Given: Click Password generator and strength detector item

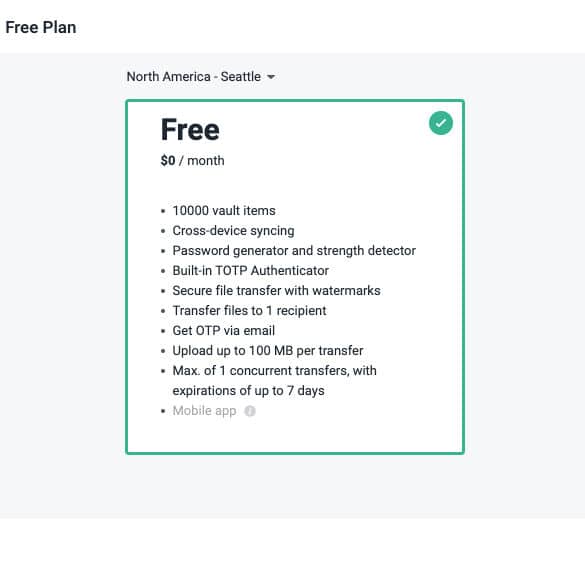Looking at the screenshot, I should pos(294,251).
